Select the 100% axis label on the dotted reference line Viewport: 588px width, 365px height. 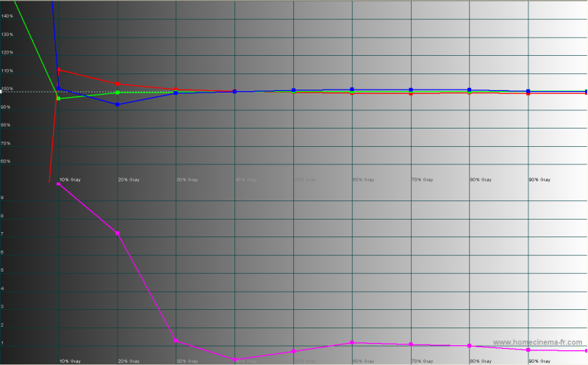click(7, 89)
